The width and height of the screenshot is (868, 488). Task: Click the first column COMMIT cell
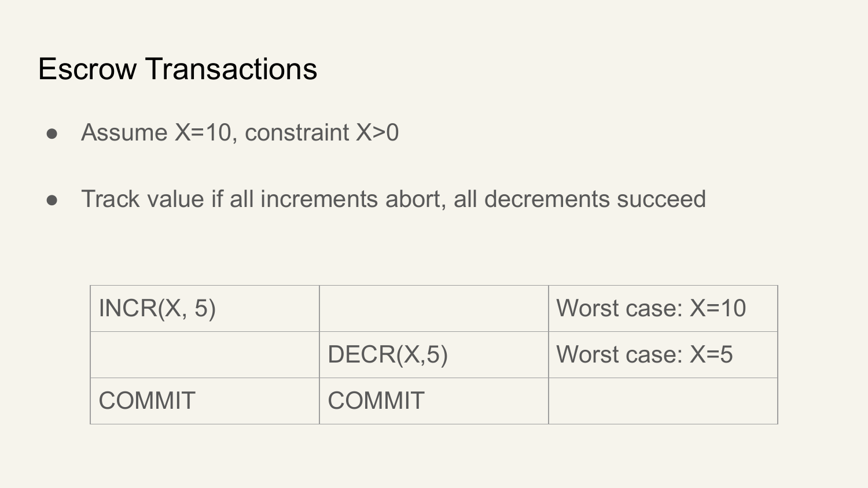[205, 401]
